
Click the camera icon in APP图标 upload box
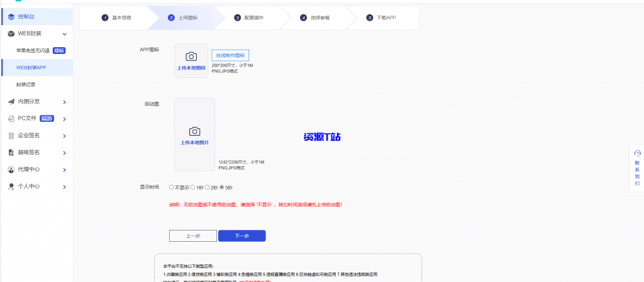click(191, 57)
